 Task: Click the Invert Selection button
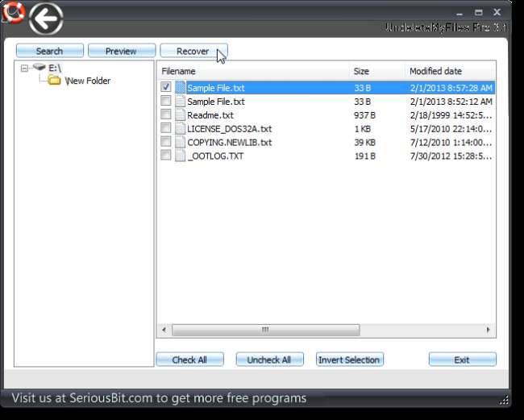350,360
